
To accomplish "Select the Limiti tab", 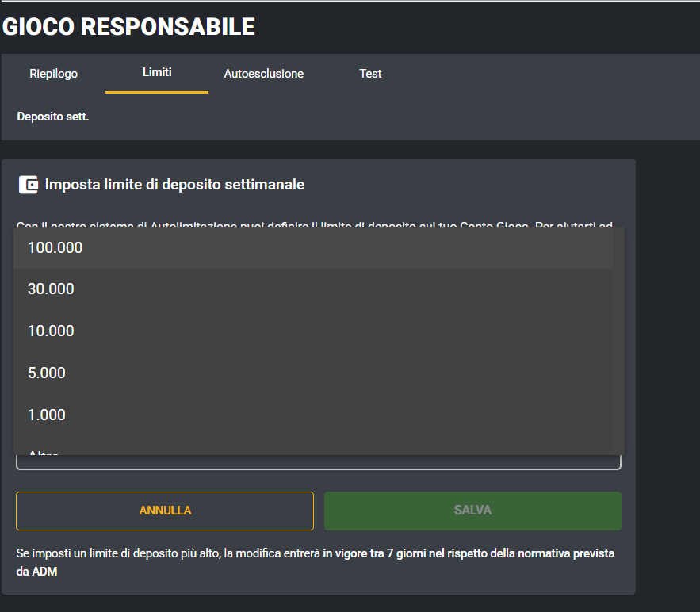I will pos(157,73).
